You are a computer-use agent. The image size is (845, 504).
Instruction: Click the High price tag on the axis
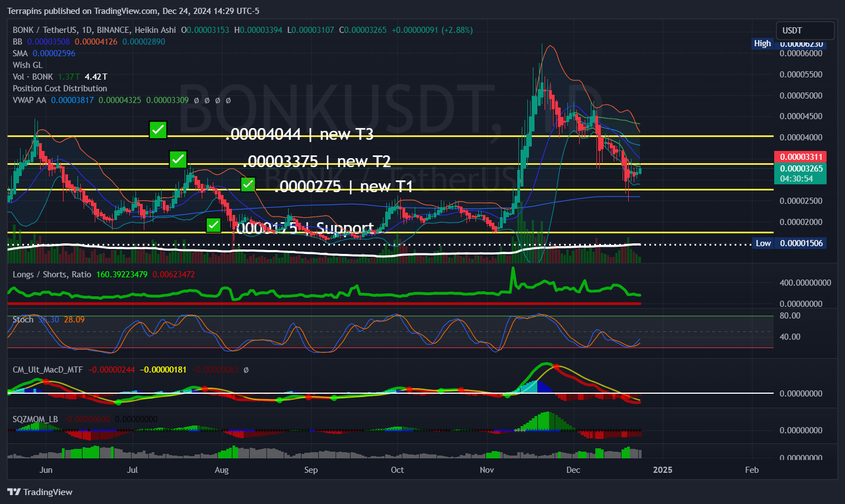coord(762,43)
